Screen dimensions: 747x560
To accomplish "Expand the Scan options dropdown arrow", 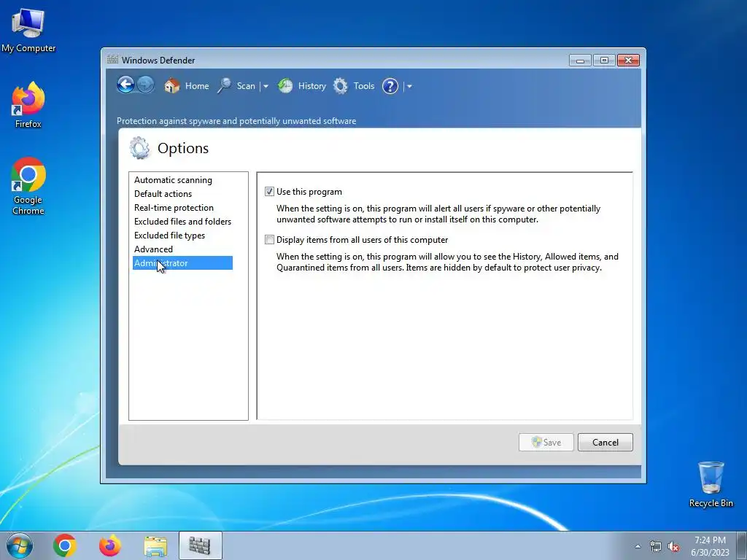I will pyautogui.click(x=266, y=87).
